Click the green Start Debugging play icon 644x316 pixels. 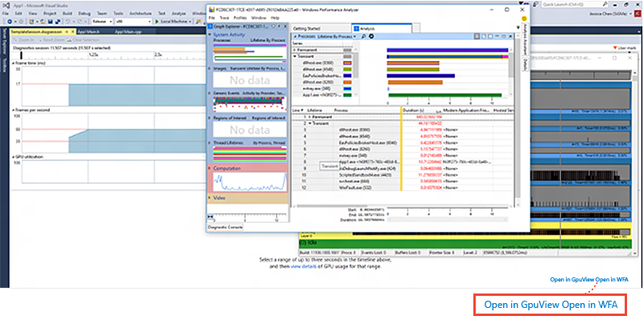[156, 22]
